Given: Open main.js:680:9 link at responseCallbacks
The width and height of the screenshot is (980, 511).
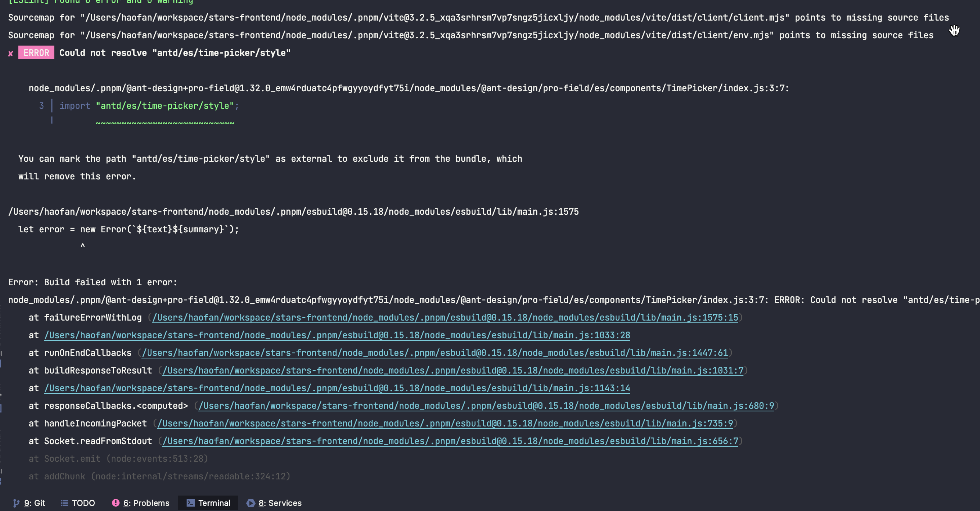Looking at the screenshot, I should [486, 405].
